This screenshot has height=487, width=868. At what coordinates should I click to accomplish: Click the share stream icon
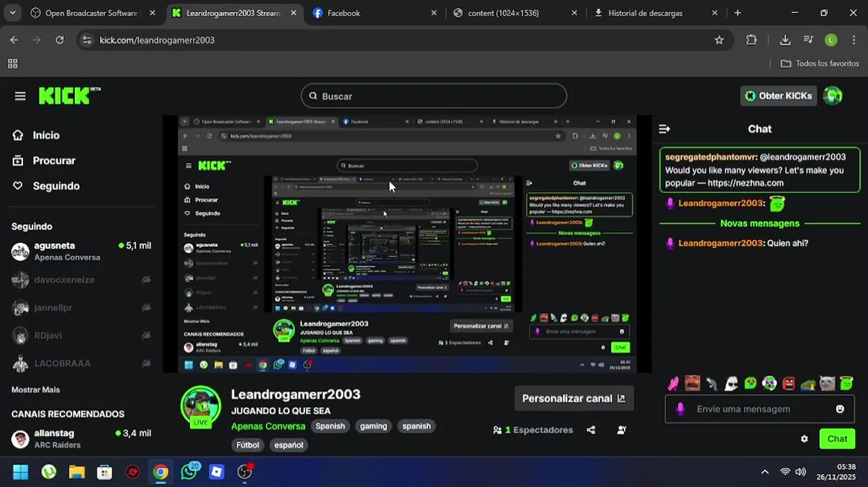pyautogui.click(x=591, y=430)
